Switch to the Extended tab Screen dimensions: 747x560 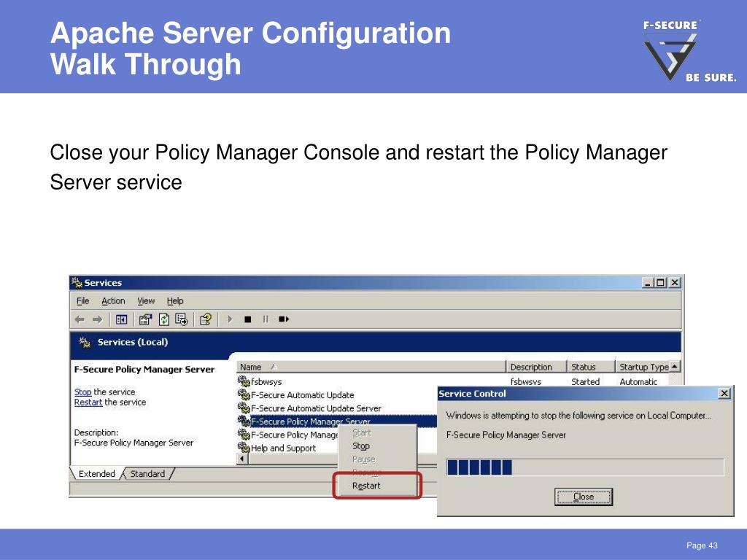97,474
